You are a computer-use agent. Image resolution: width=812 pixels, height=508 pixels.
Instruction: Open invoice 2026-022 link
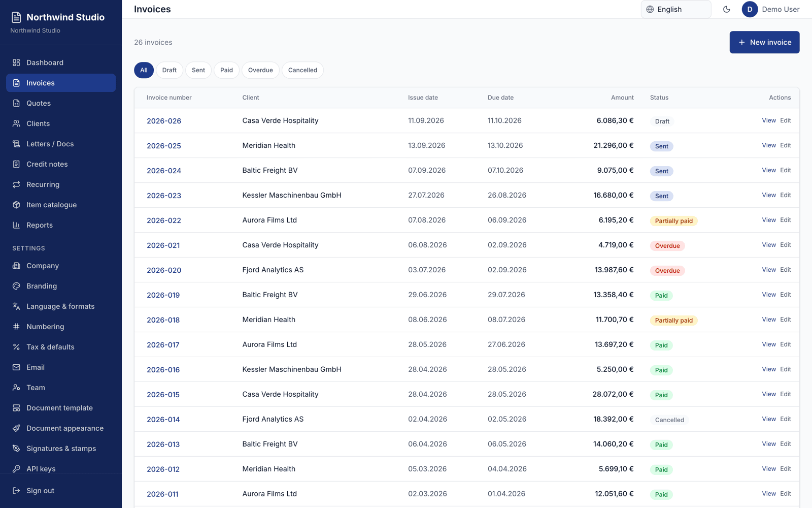164,220
